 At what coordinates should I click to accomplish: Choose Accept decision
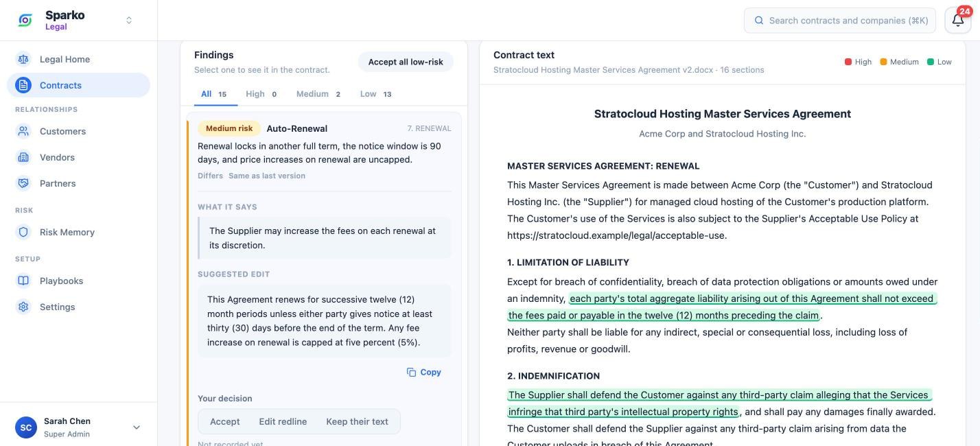[x=225, y=421]
